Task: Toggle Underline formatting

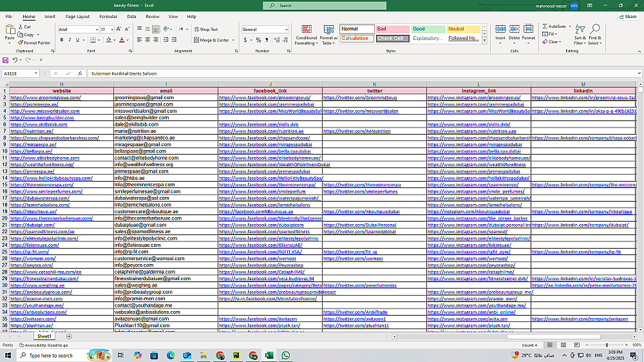Action: pos(77,40)
